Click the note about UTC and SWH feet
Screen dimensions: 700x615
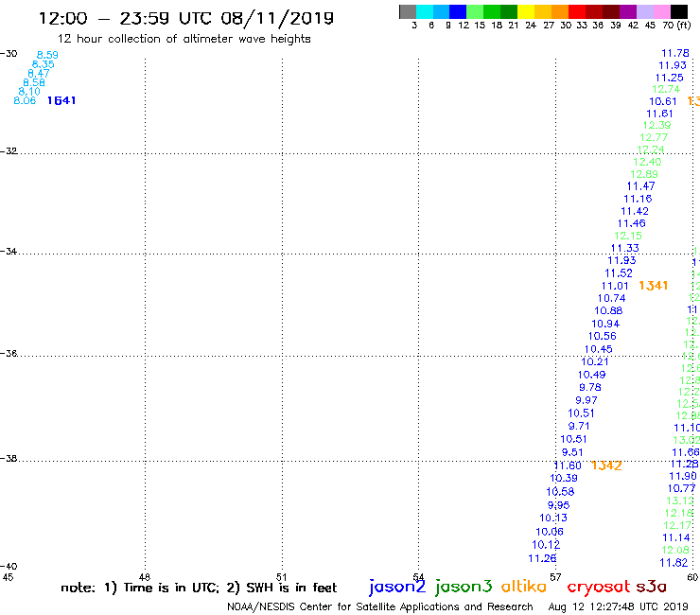[199, 588]
